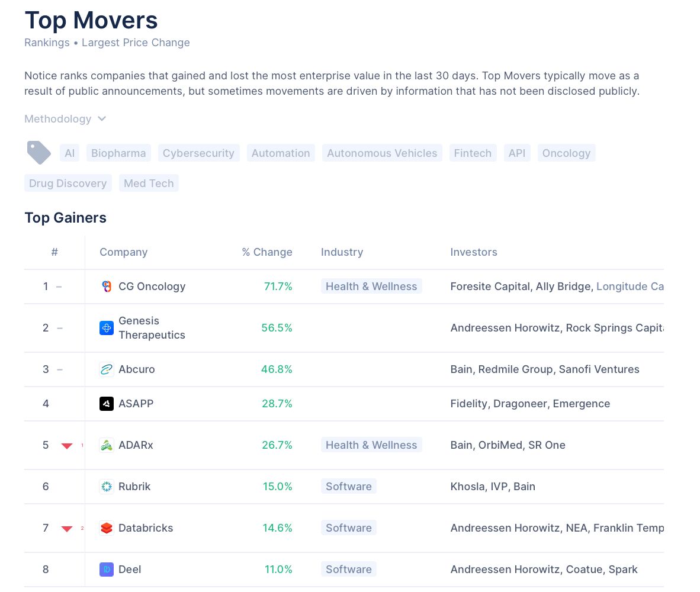Click the 15.0% change value
Image resolution: width=700 pixels, height=592 pixels.
277,487
